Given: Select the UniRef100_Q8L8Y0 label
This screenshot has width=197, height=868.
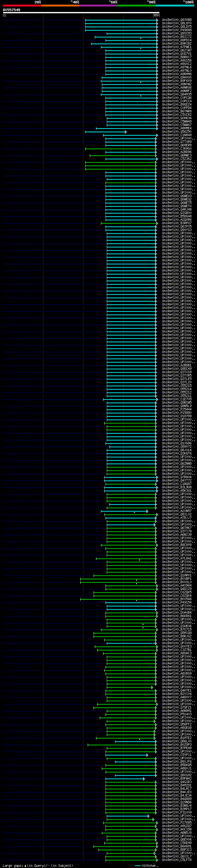Looking at the screenshot, I should click(x=177, y=23).
